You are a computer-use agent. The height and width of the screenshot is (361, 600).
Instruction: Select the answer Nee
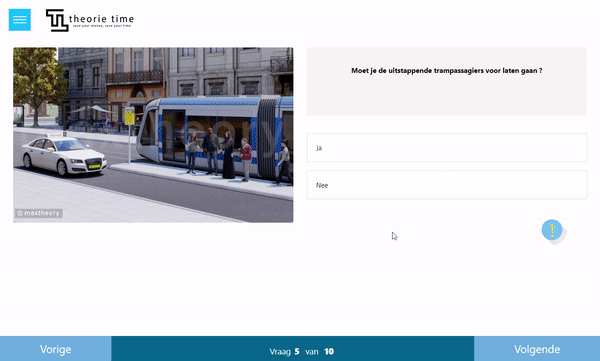[x=447, y=185]
